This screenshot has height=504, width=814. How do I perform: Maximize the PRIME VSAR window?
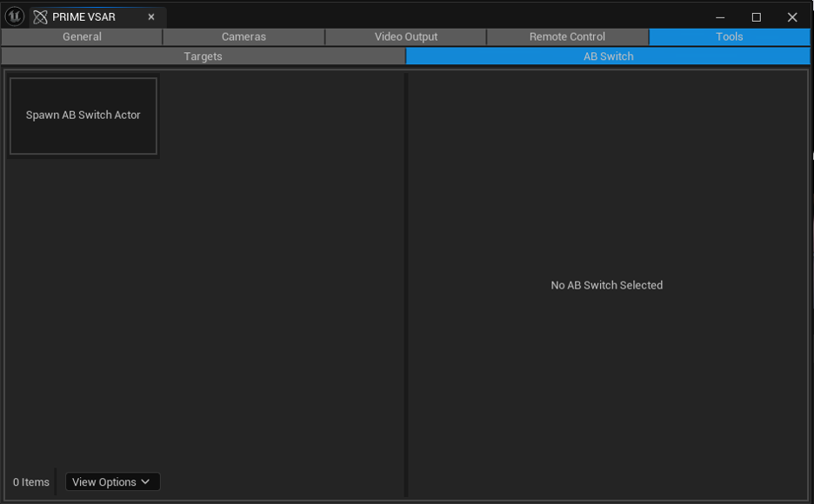pyautogui.click(x=756, y=17)
